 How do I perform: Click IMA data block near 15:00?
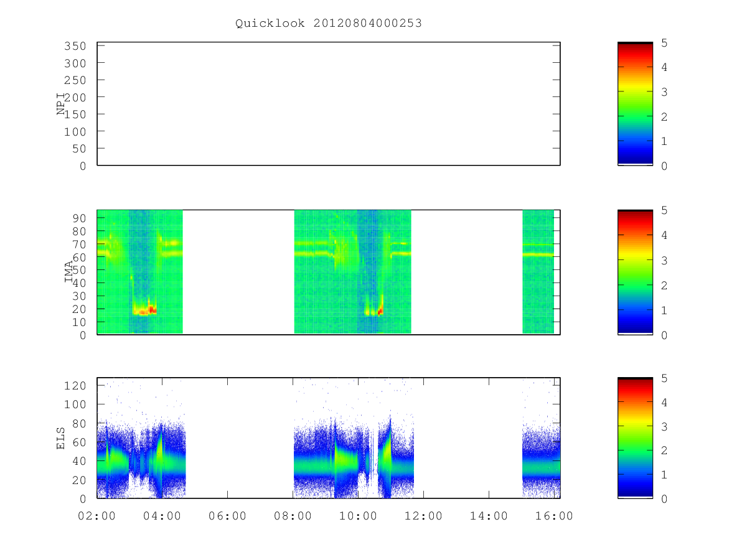click(538, 272)
